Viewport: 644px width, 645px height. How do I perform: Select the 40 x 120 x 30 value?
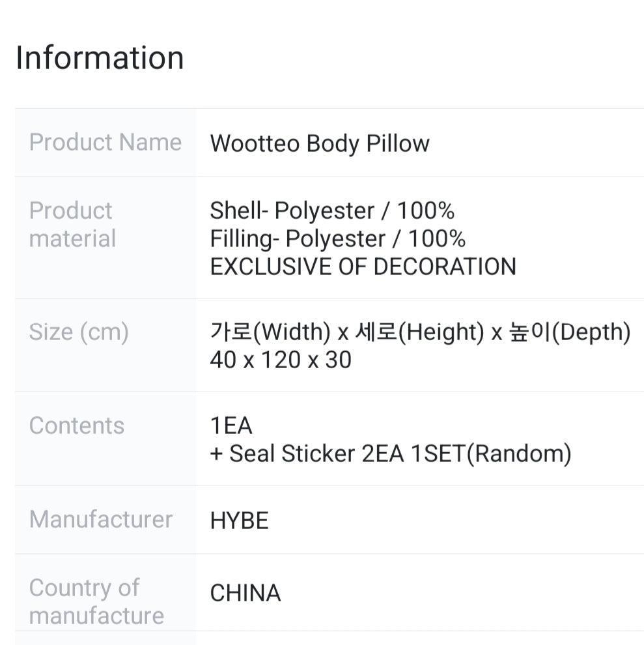click(281, 360)
